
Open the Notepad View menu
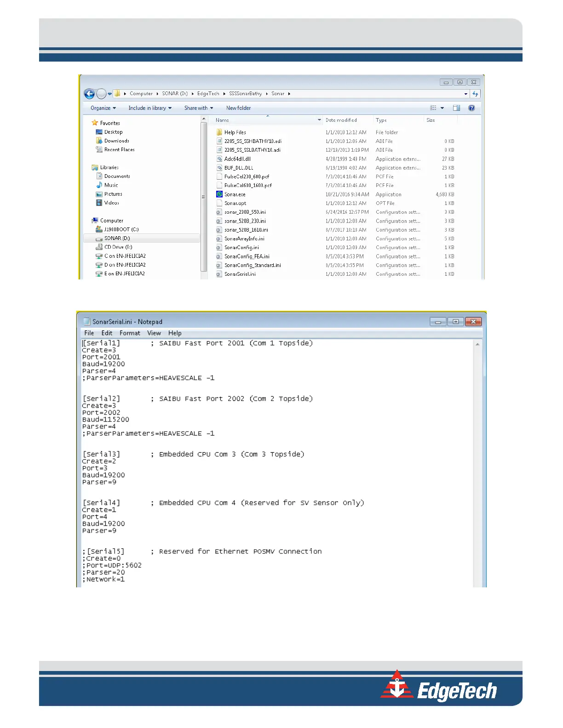tap(154, 333)
